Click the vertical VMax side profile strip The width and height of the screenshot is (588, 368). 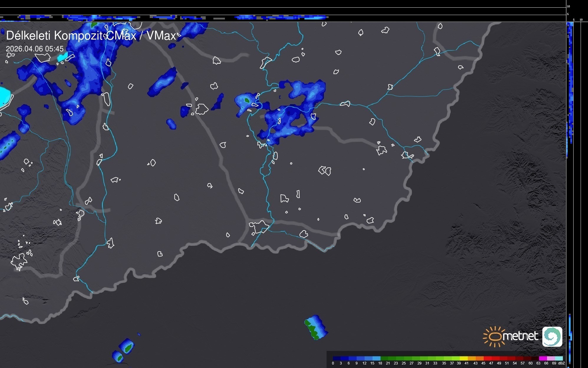[570, 89]
